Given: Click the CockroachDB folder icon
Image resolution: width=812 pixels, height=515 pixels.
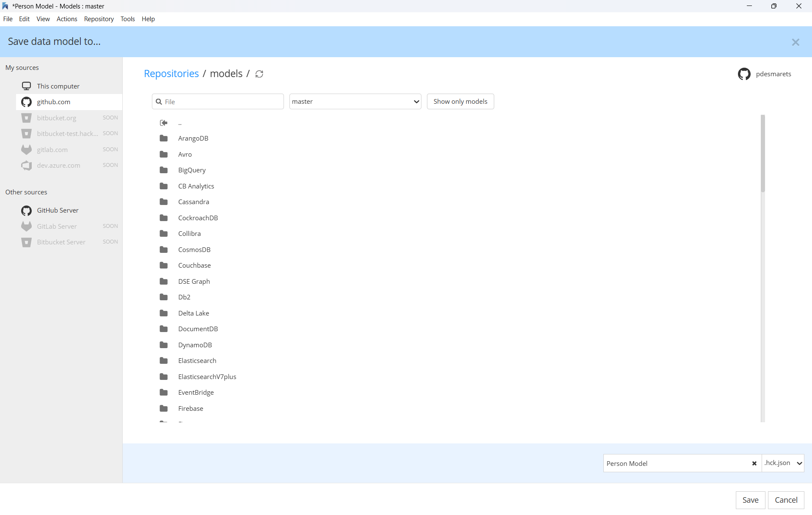Looking at the screenshot, I should pos(164,218).
